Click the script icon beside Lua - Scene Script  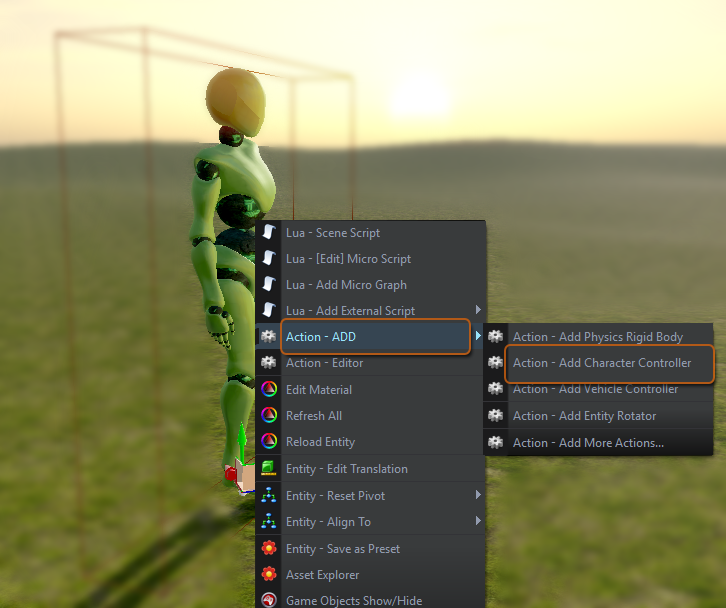(x=269, y=232)
